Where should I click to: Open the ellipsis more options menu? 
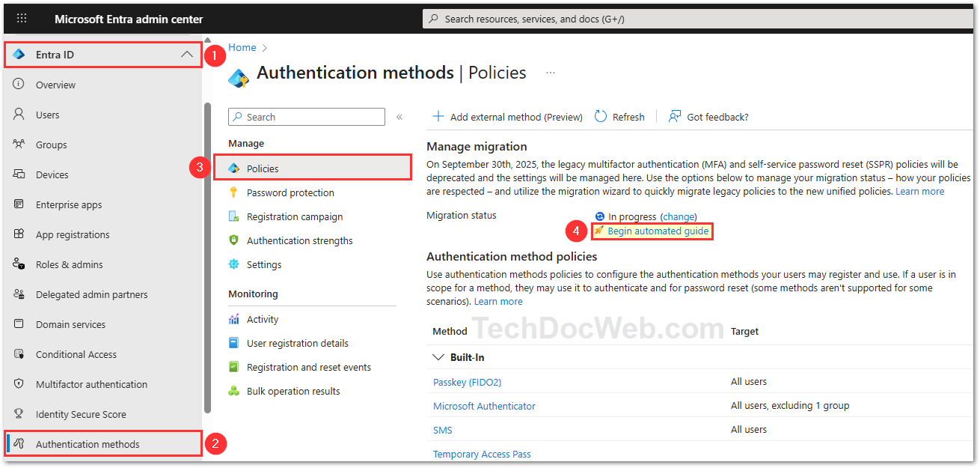[551, 73]
